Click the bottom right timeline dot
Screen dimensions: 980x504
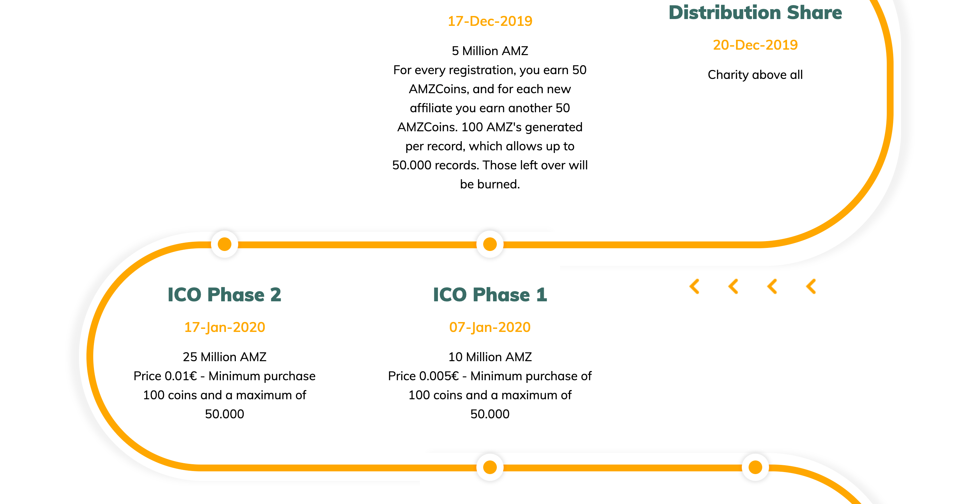click(x=755, y=467)
